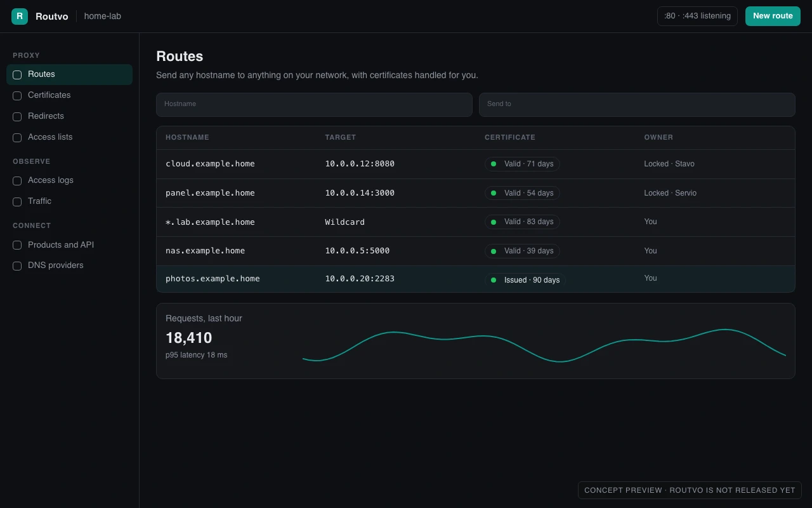
Task: Click the Routvo logo icon
Action: tap(20, 16)
